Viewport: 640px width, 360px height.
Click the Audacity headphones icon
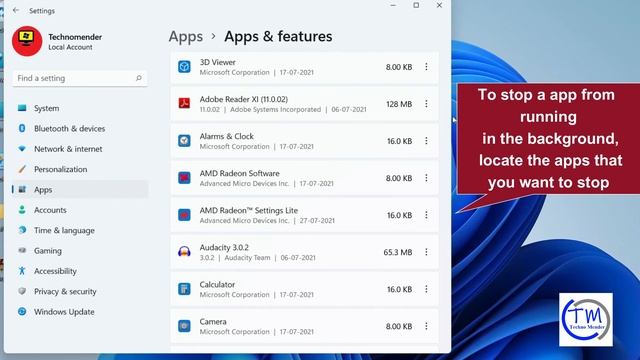184,252
